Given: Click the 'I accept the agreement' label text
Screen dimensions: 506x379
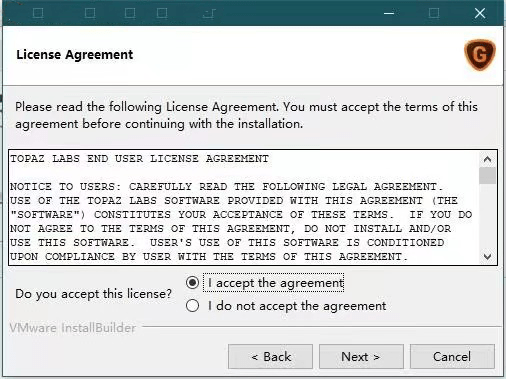Looking at the screenshot, I should click(x=276, y=283).
